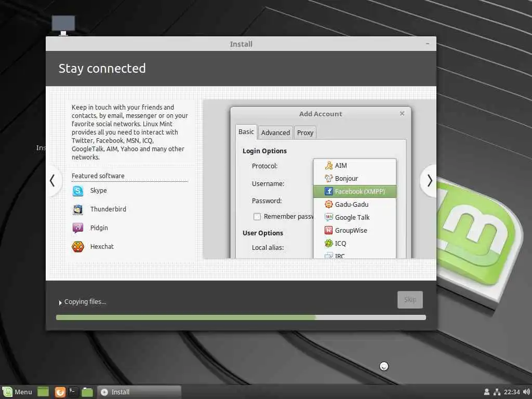Image resolution: width=532 pixels, height=399 pixels.
Task: Go to the previous slide with left chevron
Action: click(52, 180)
